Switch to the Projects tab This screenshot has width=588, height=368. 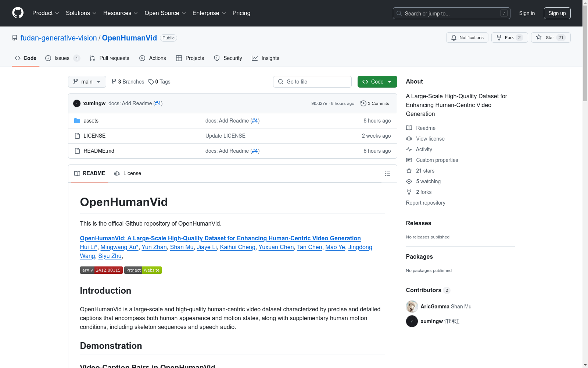click(x=190, y=58)
